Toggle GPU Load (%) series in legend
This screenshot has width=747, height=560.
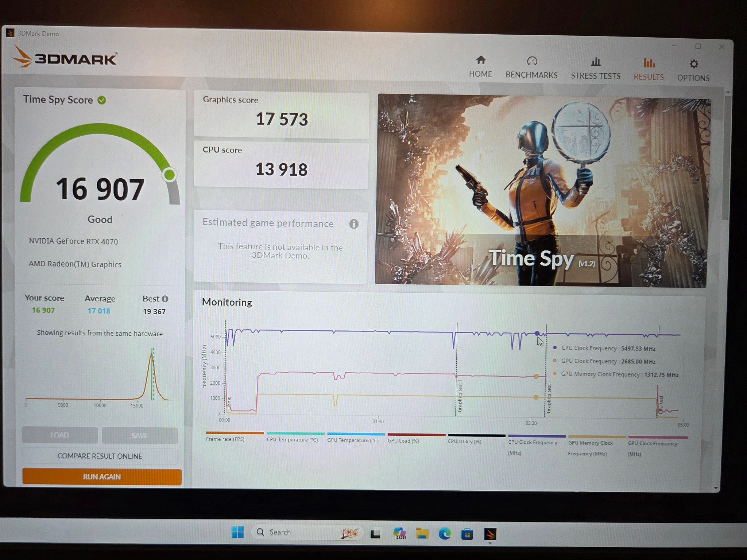(x=416, y=438)
